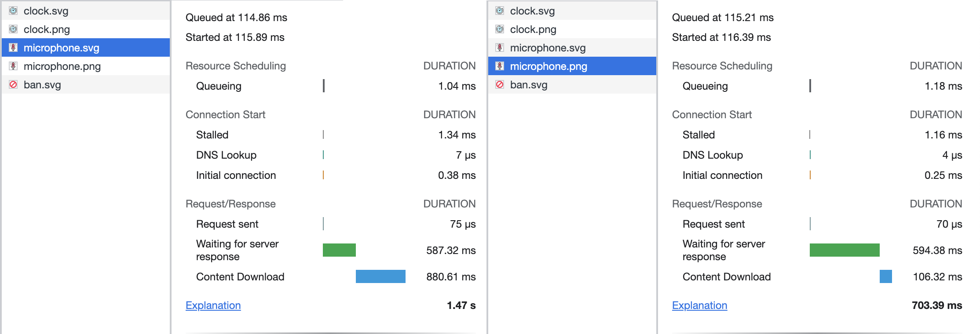980x334 pixels.
Task: Click clock.svg file icon in right list
Action: [x=500, y=11]
